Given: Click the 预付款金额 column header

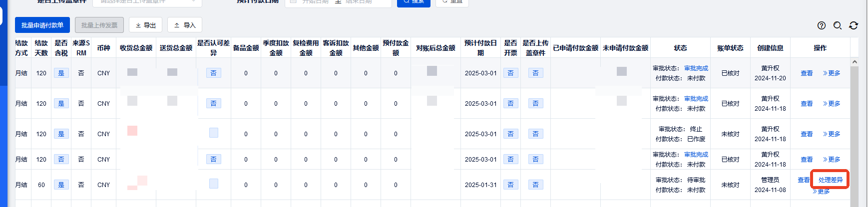Looking at the screenshot, I should [x=396, y=48].
